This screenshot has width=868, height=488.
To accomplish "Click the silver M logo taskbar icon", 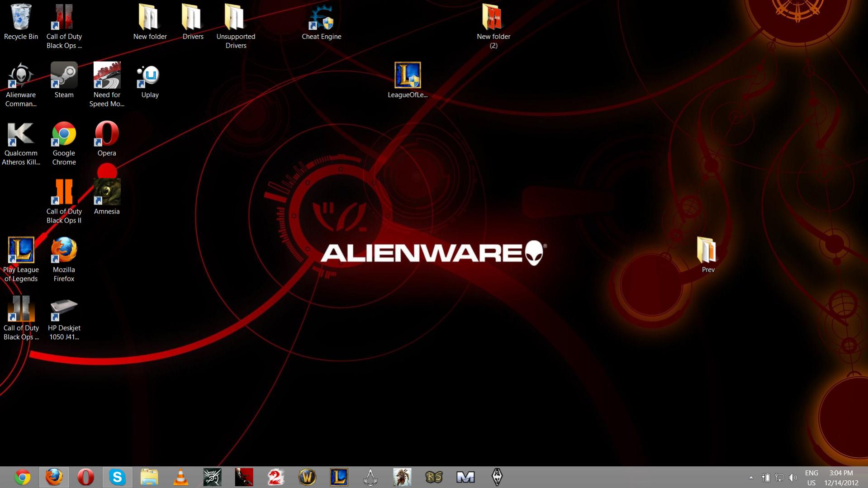I will (466, 477).
